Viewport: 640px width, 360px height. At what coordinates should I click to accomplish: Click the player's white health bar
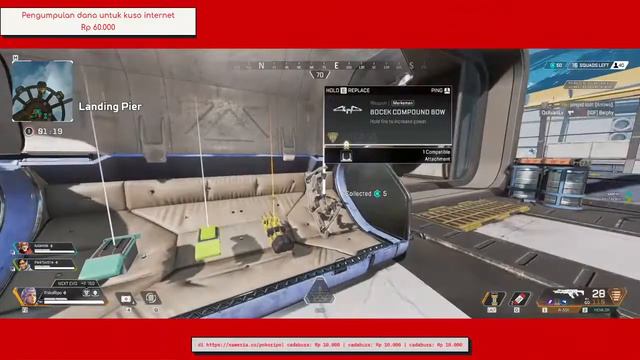[x=74, y=302]
